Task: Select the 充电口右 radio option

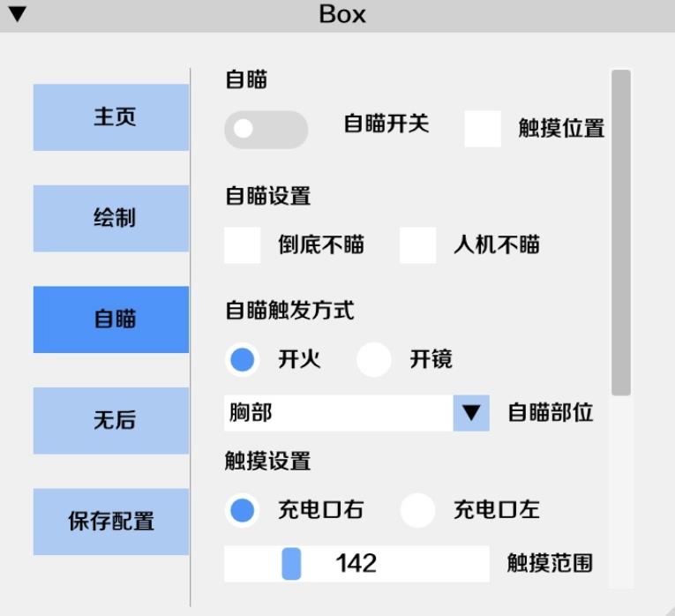Action: coord(243,510)
